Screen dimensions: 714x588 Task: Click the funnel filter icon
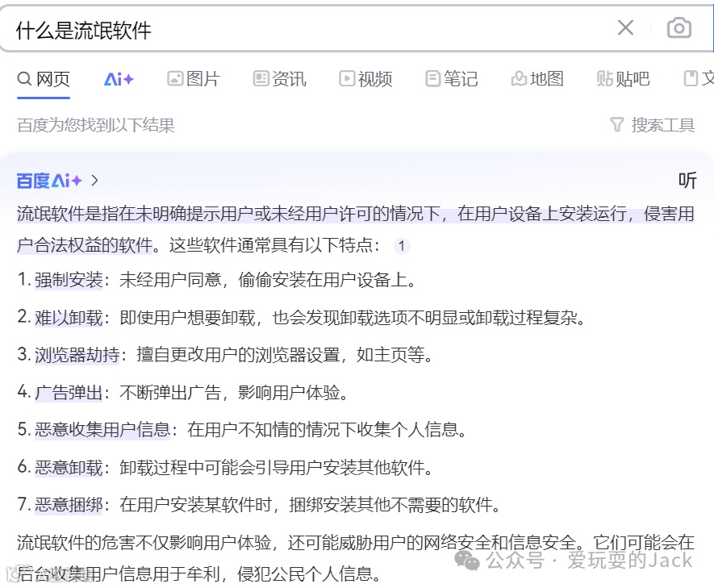click(x=616, y=125)
